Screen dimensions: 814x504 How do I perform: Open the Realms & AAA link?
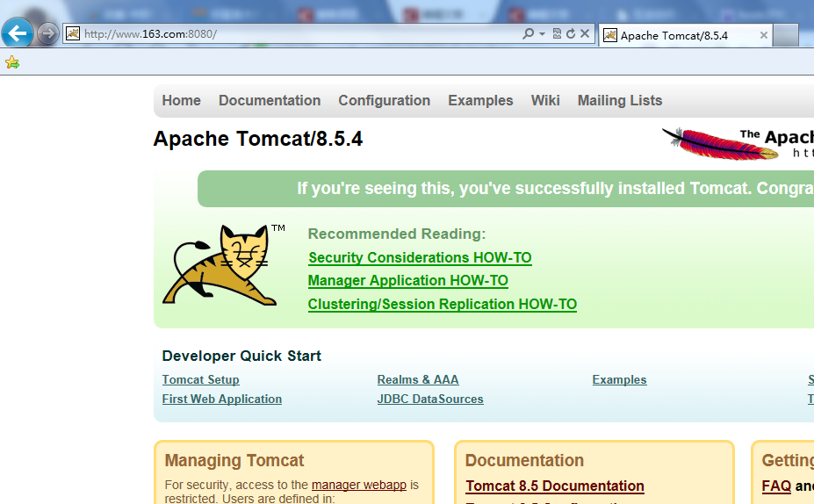(x=418, y=379)
